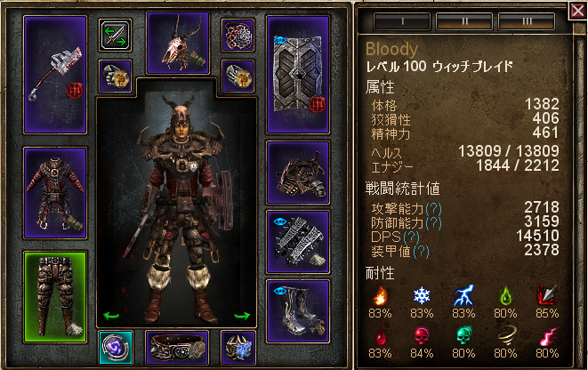Select the horned skull helmet slot
The height and width of the screenshot is (370, 588).
(178, 43)
